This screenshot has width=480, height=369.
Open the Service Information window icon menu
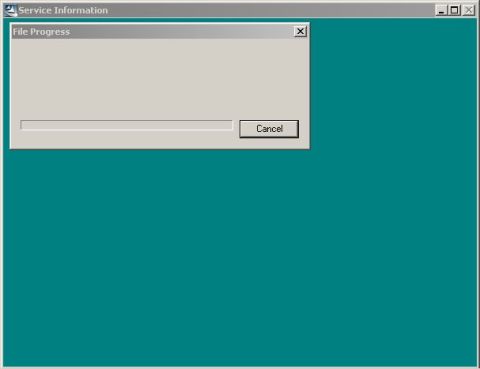[x=11, y=10]
